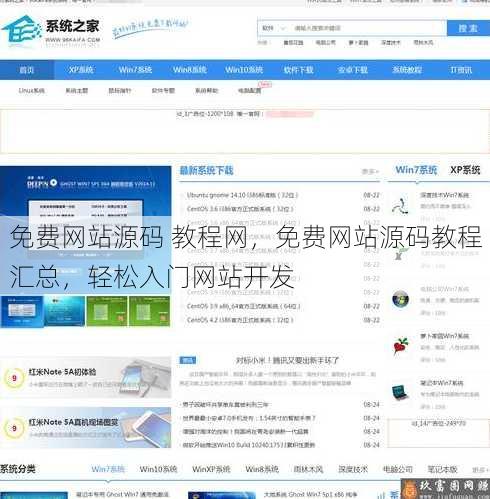Click the Windows orb icon for 电脑公司Win7

click(400, 299)
